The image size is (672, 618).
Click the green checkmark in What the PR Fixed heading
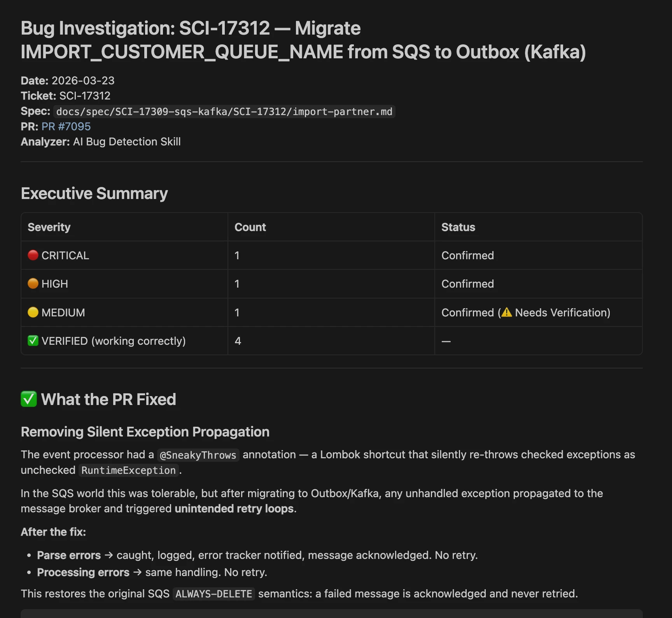[x=29, y=399]
